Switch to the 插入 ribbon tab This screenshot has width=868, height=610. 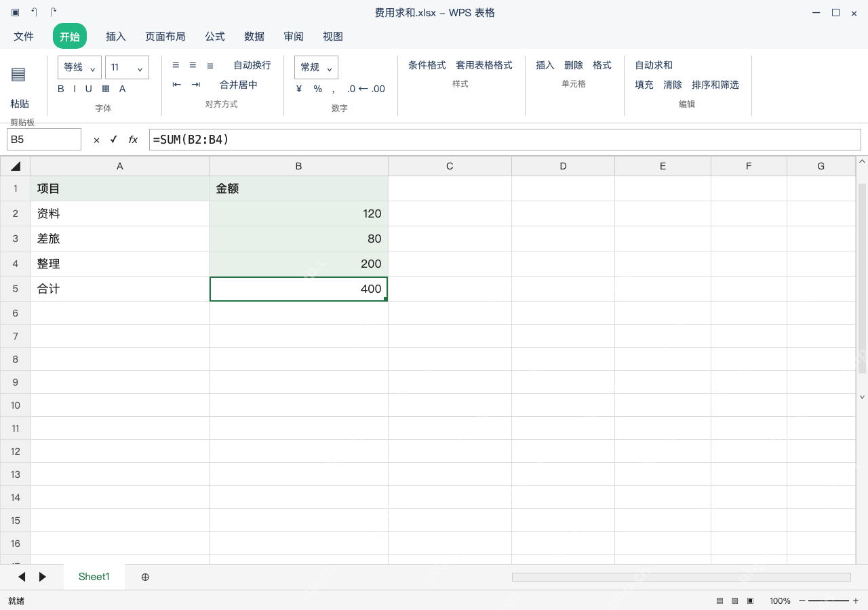click(x=116, y=37)
